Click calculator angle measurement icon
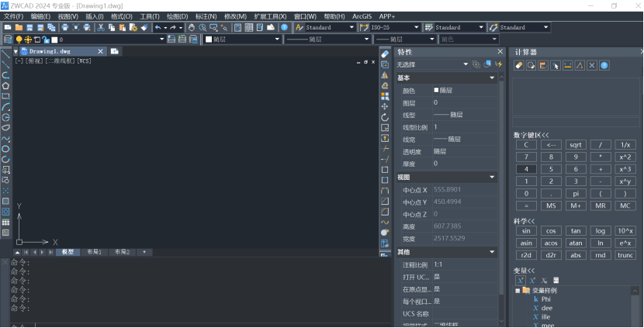644x328 pixels. click(580, 65)
